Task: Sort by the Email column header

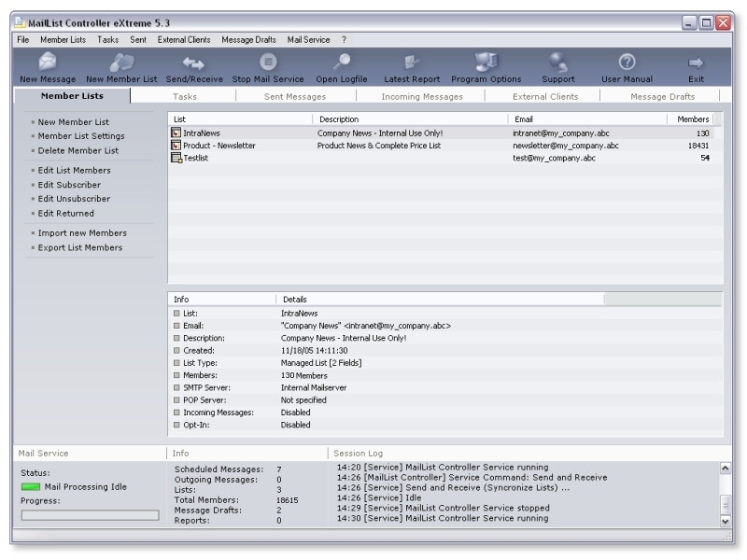Action: click(587, 119)
